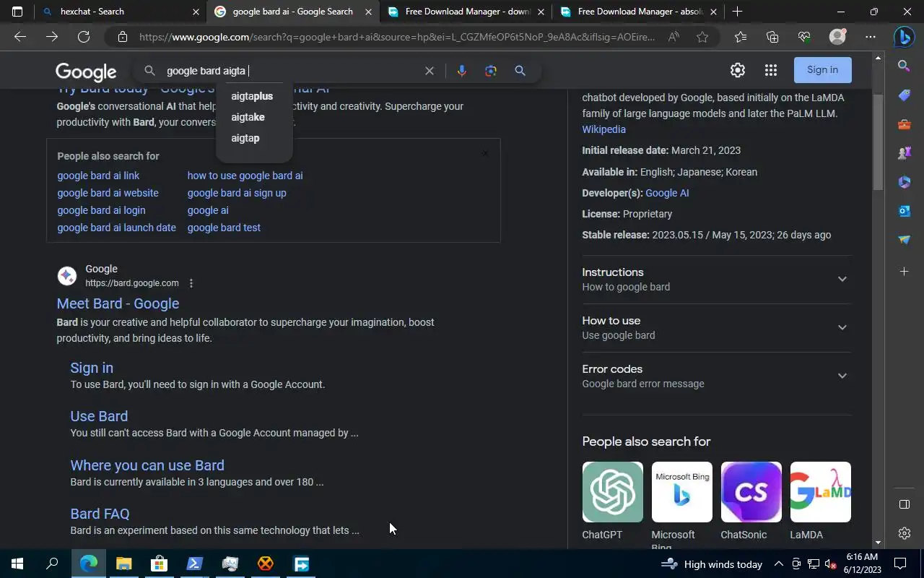Image resolution: width=924 pixels, height=578 pixels.
Task: Open the ChatSonic thumbnail
Action: 751,492
